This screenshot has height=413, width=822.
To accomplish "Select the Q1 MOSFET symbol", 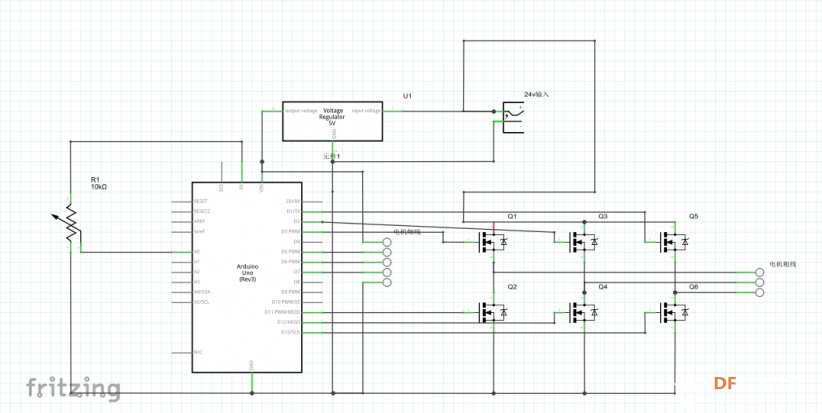I will pyautogui.click(x=492, y=242).
